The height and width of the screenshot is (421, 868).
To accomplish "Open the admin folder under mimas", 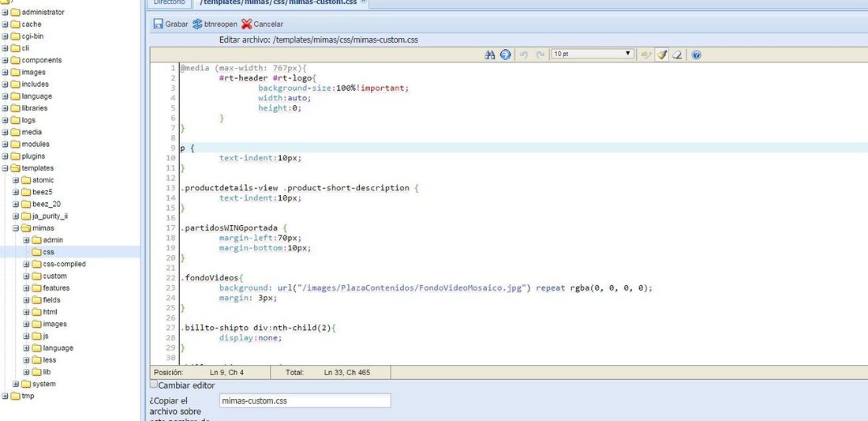I will pyautogui.click(x=53, y=240).
